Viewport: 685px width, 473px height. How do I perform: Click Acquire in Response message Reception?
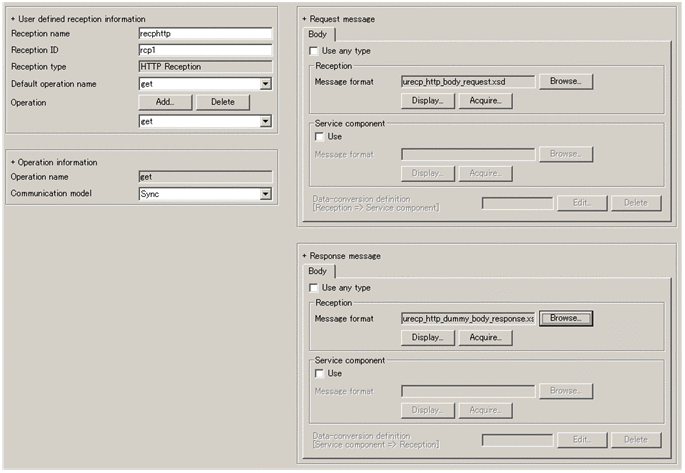coord(485,338)
